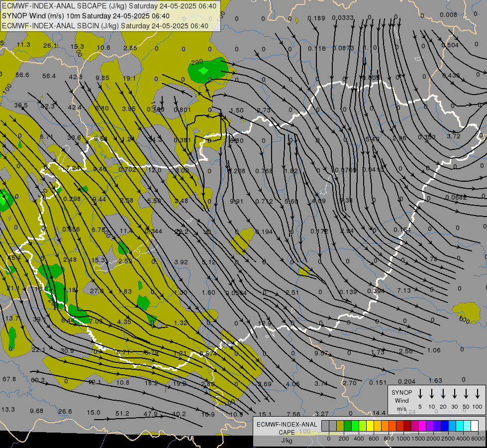Click the map value 0.712
Screen dimensions: 487x448
click(264, 202)
